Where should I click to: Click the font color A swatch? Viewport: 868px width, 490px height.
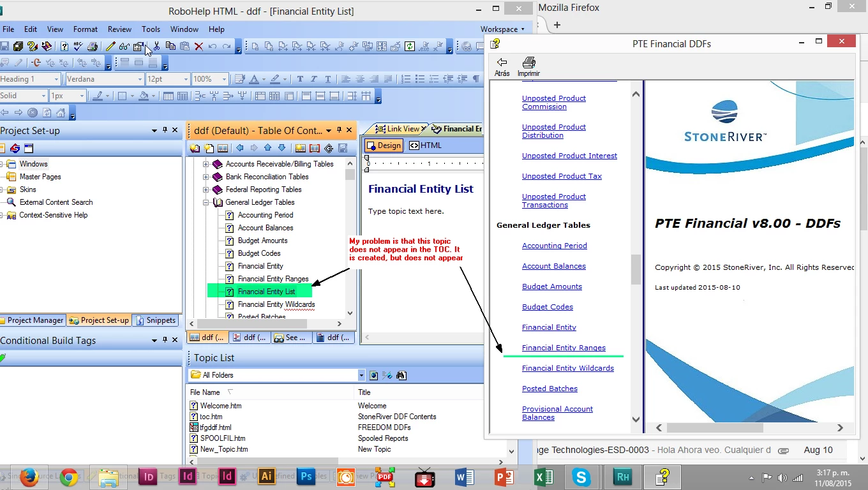[x=254, y=79]
